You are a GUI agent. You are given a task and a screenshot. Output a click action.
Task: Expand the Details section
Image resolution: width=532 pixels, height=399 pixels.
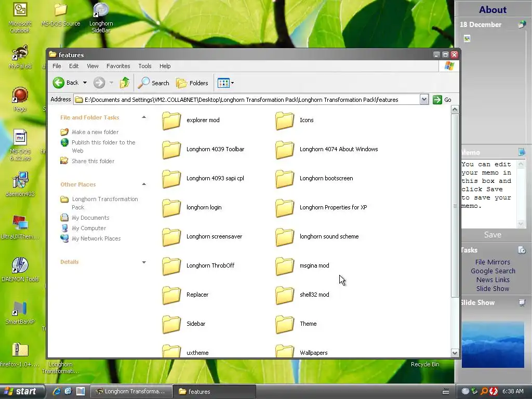(144, 262)
